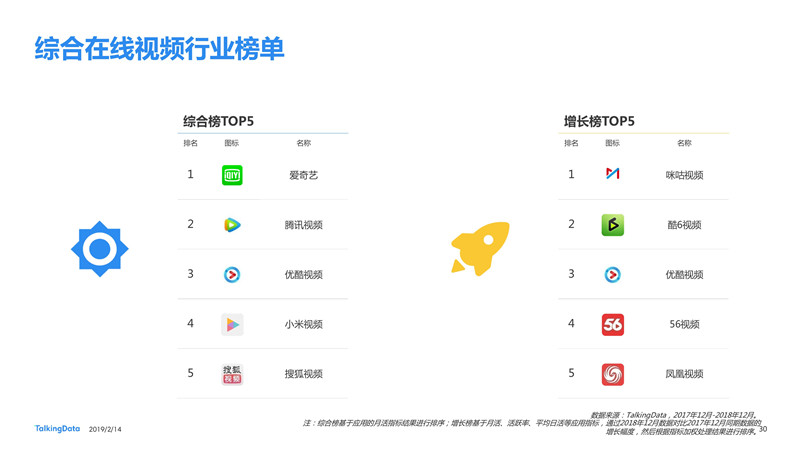The width and height of the screenshot is (800, 449).
Task: Click the 综合榜TOP5 heading
Action: 218,121
